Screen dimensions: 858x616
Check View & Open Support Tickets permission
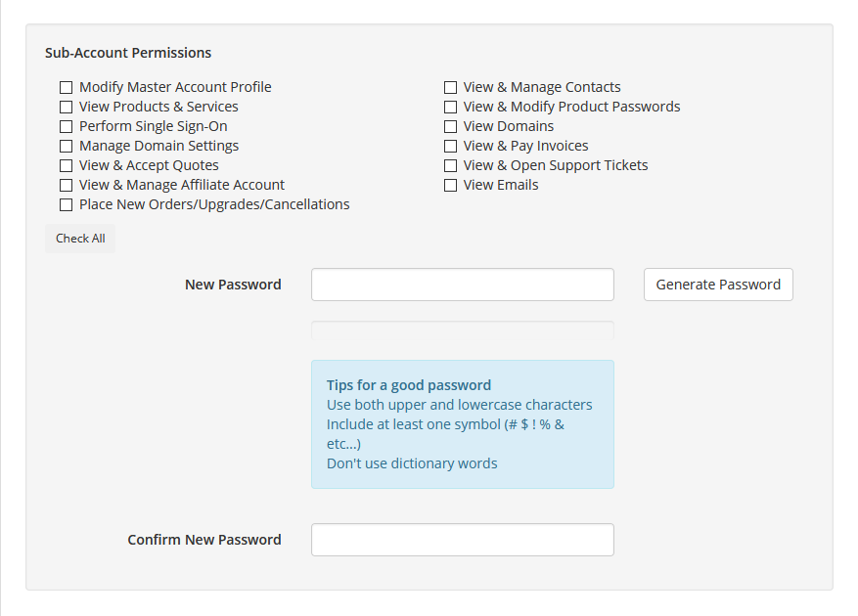coord(450,165)
